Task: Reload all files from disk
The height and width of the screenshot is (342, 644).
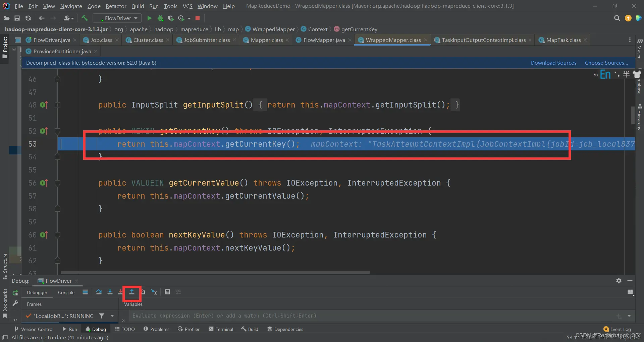Action: pyautogui.click(x=28, y=18)
